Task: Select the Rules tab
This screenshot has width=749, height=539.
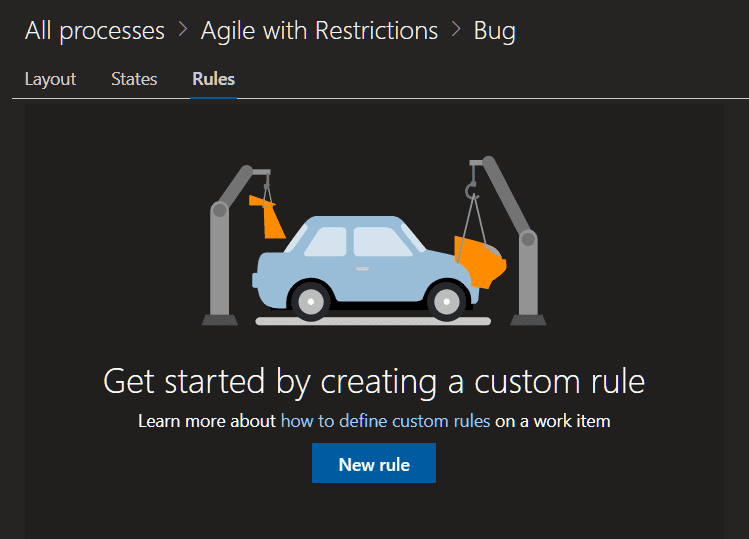Action: click(213, 79)
